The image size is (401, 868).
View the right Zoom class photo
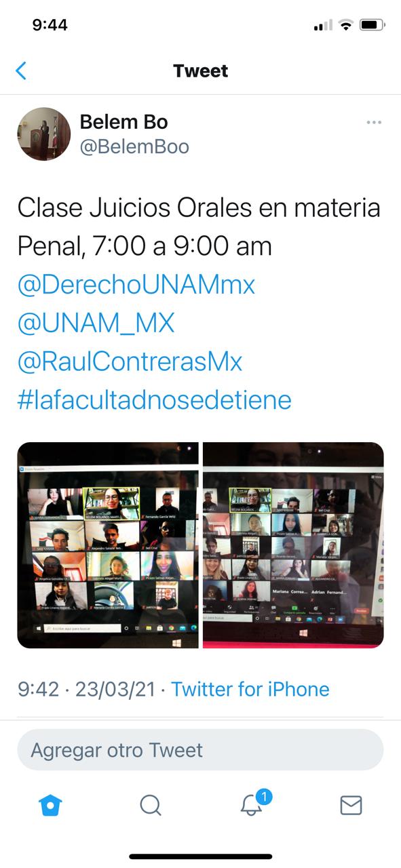(x=293, y=545)
